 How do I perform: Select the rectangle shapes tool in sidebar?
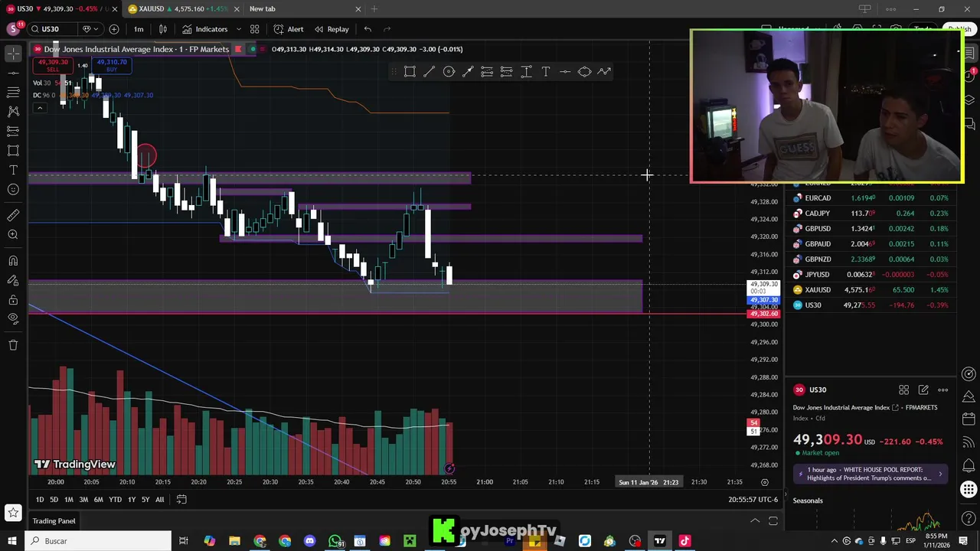click(13, 151)
